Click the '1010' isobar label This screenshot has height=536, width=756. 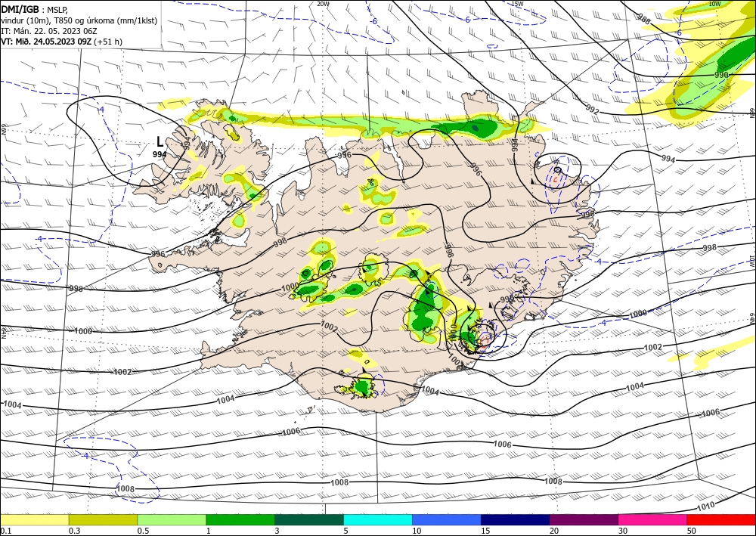pyautogui.click(x=706, y=506)
